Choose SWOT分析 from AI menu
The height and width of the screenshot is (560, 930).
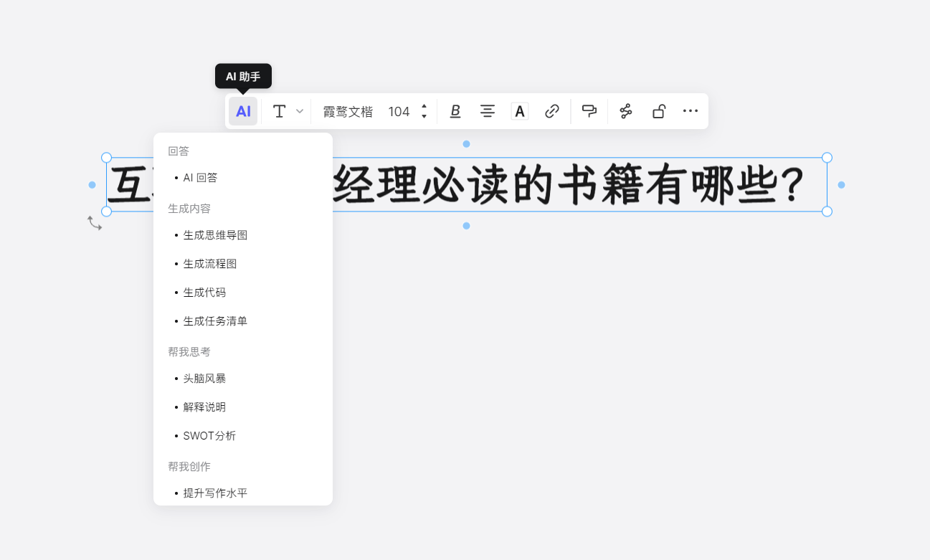(243, 436)
